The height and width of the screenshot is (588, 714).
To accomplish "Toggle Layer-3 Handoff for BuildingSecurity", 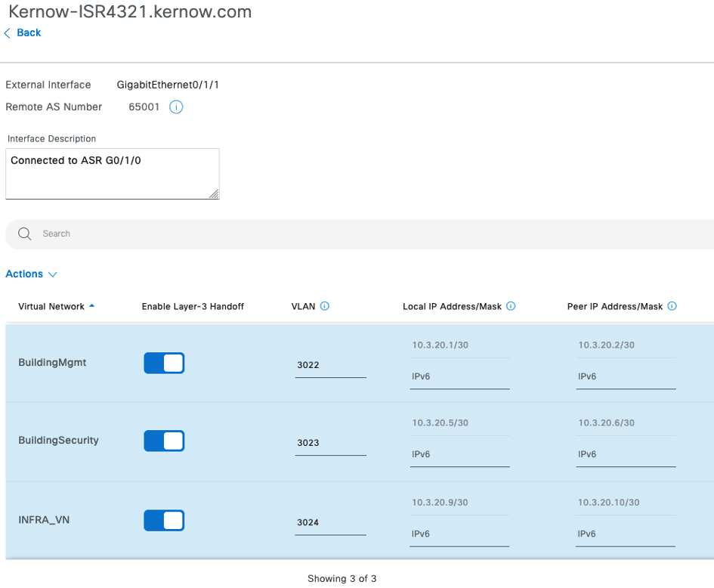I will [164, 441].
